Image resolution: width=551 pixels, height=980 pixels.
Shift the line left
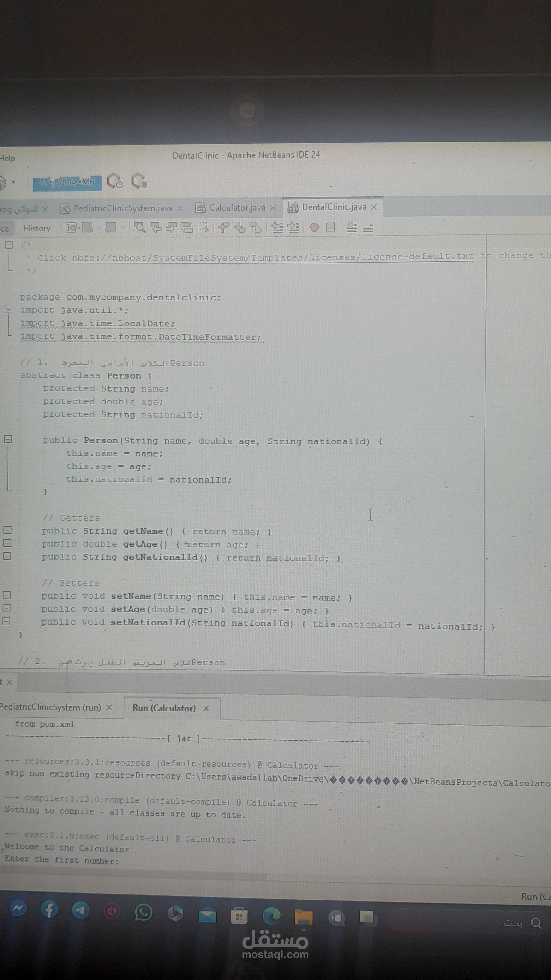pyautogui.click(x=277, y=227)
